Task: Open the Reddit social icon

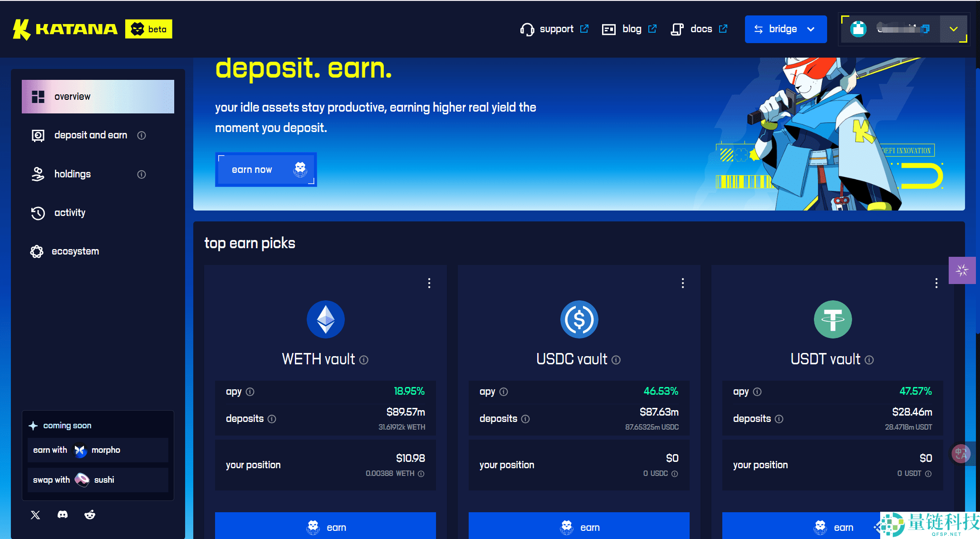Action: (90, 514)
